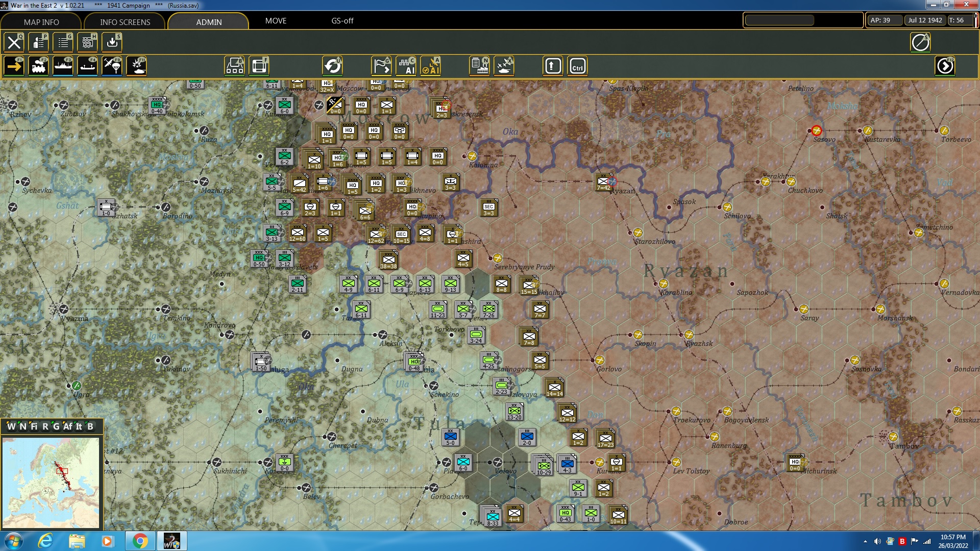Toggle the Af button on the minimap panel
This screenshot has width=980, height=551.
tap(67, 427)
